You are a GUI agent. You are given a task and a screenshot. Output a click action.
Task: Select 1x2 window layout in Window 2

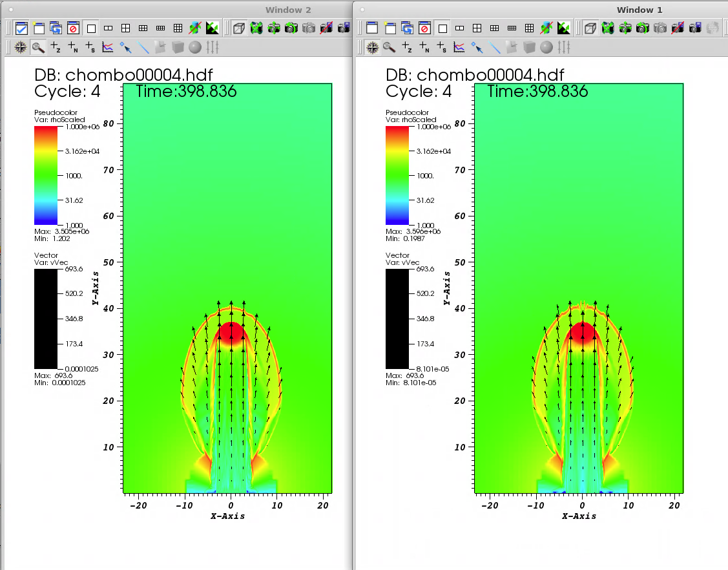(x=109, y=28)
